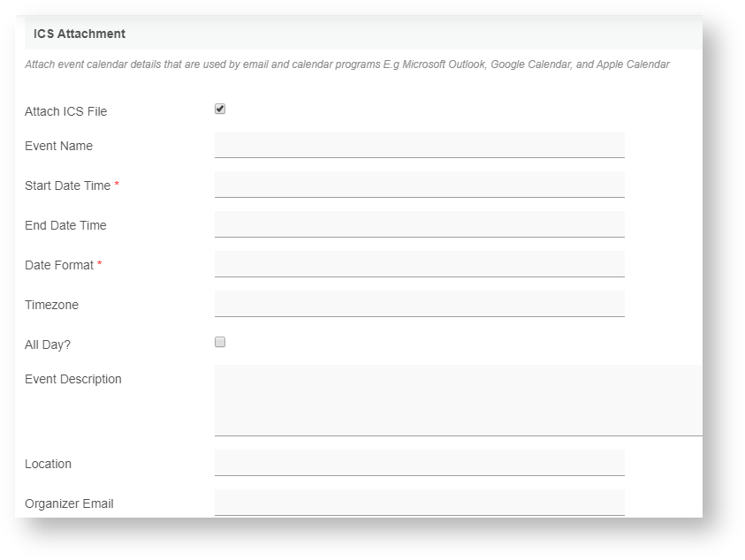Click the All Day? label
745x560 pixels.
(x=48, y=344)
